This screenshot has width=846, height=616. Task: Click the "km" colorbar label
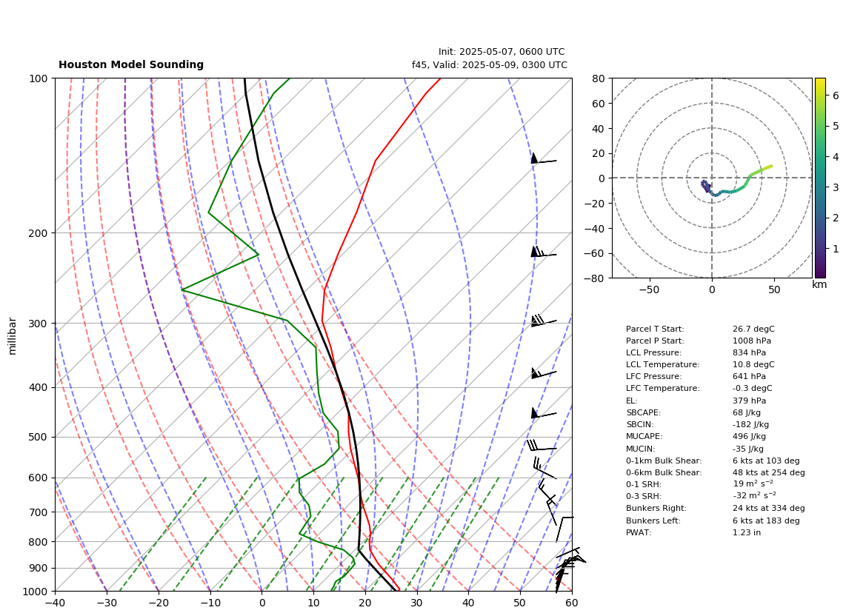tap(819, 284)
